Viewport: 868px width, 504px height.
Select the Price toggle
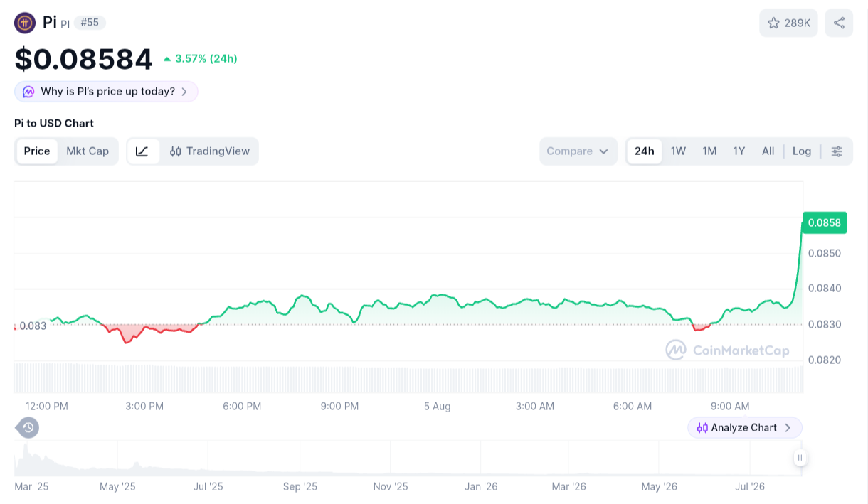tap(37, 151)
